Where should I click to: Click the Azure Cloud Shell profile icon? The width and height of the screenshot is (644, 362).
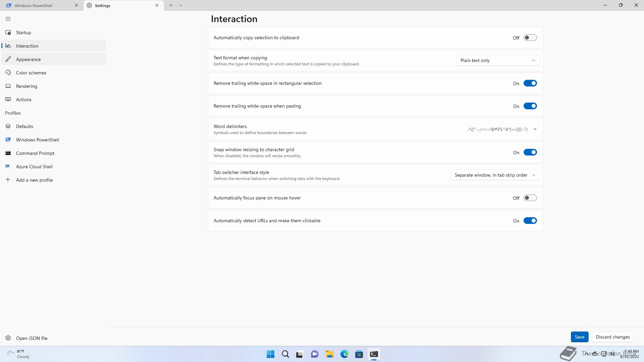[8, 167]
